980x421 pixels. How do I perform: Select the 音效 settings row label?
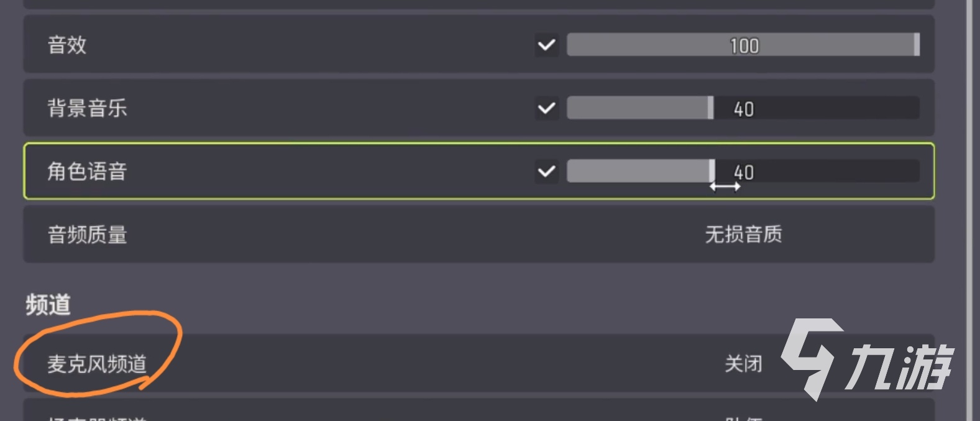pyautogui.click(x=67, y=45)
